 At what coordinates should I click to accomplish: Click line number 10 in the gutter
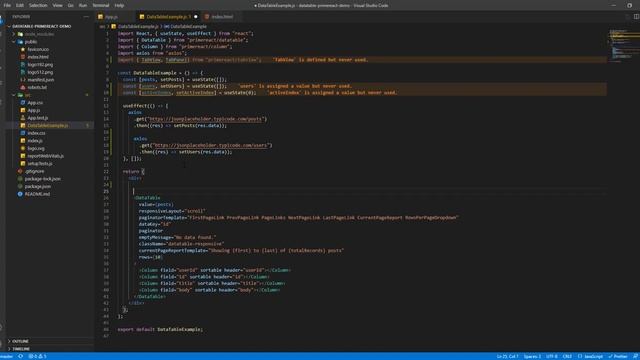pyautogui.click(x=106, y=93)
